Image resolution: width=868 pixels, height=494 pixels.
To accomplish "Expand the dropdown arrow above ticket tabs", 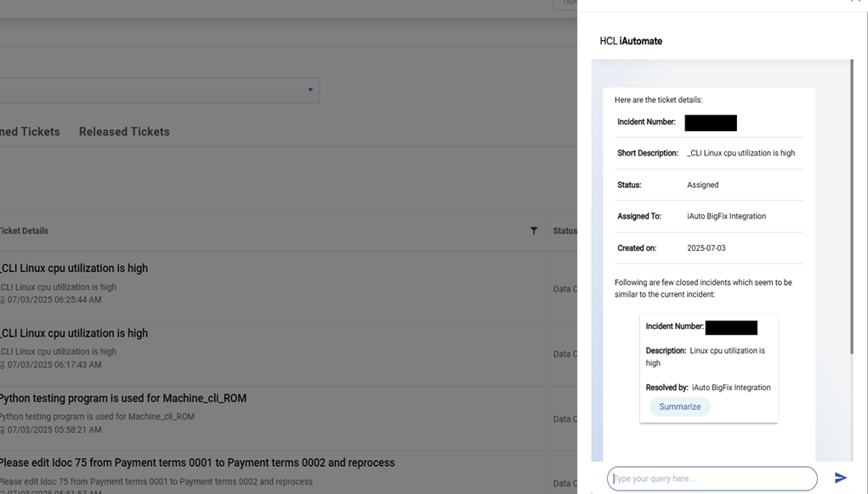I will point(310,90).
